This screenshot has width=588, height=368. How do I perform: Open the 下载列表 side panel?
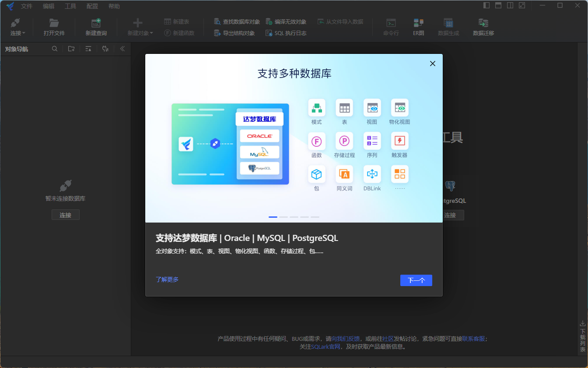click(x=583, y=336)
